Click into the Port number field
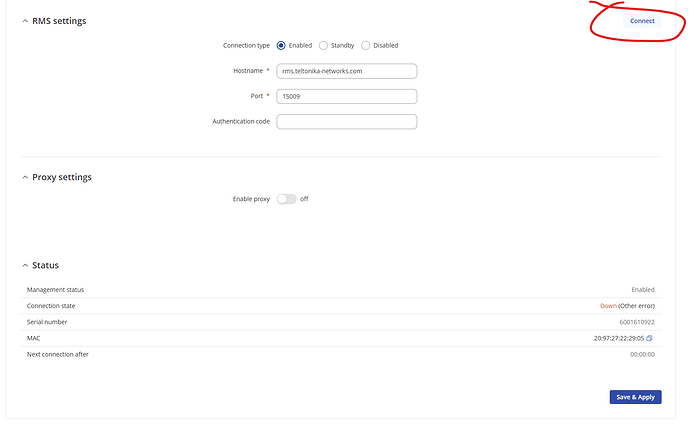The height and width of the screenshot is (432, 690). coord(346,97)
